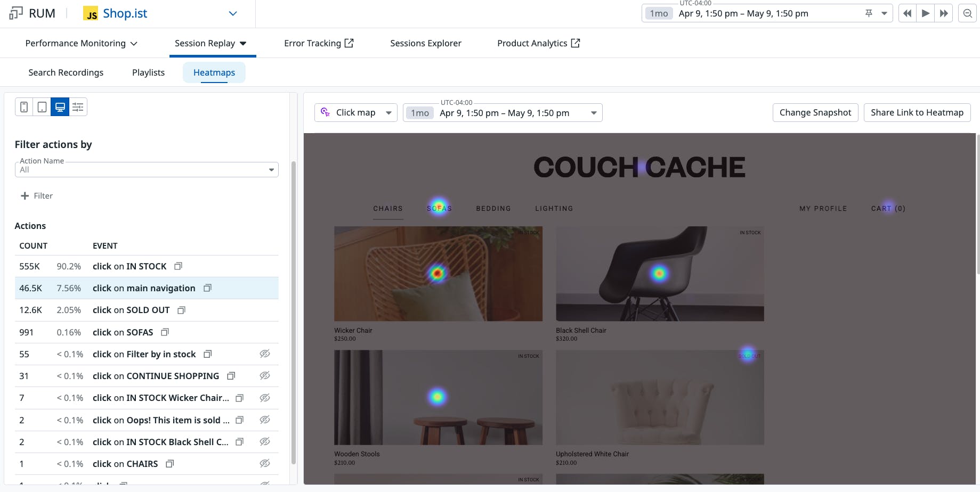Select the tablet device view icon
Image resolution: width=980 pixels, height=492 pixels.
[x=42, y=107]
